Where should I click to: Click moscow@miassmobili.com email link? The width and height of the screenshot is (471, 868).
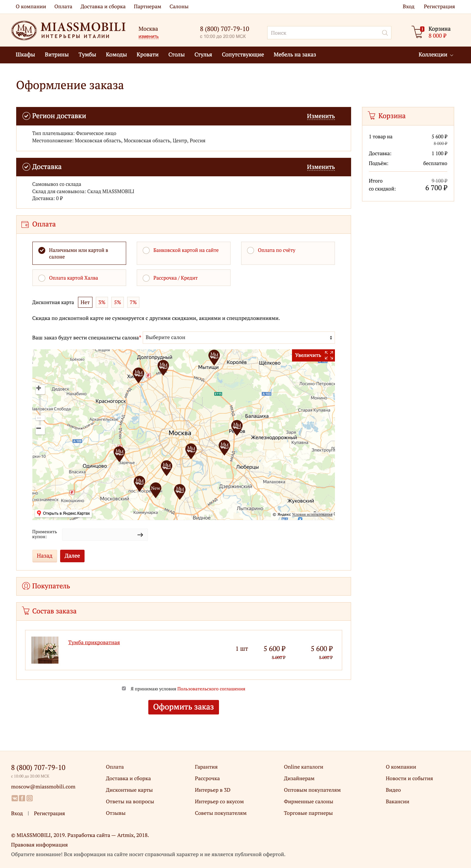(x=43, y=786)
